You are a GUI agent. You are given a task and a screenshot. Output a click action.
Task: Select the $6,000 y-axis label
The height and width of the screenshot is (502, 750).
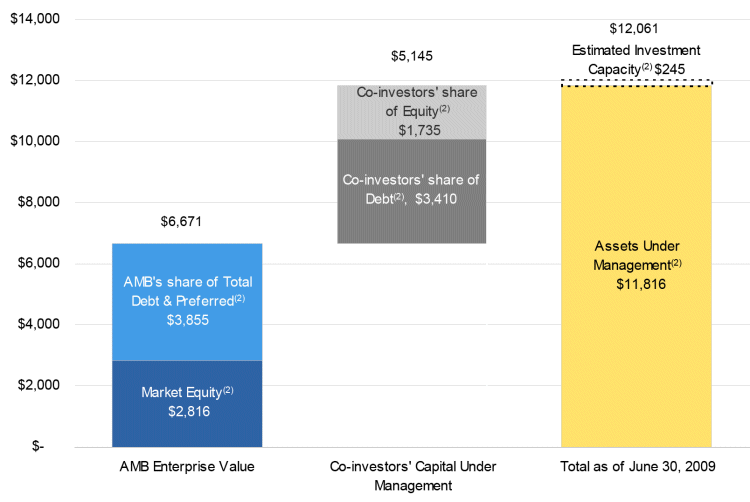click(x=37, y=263)
